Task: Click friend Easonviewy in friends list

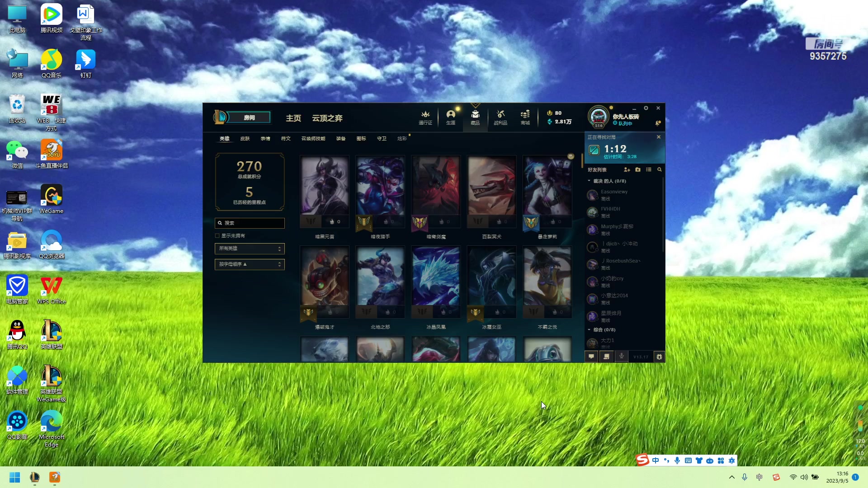Action: 623,195
